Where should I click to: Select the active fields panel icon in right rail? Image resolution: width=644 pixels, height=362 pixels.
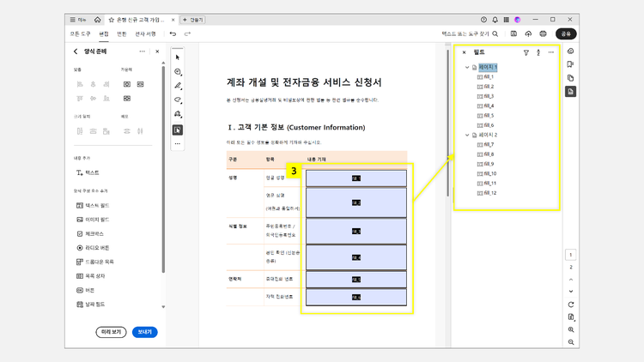(x=570, y=92)
